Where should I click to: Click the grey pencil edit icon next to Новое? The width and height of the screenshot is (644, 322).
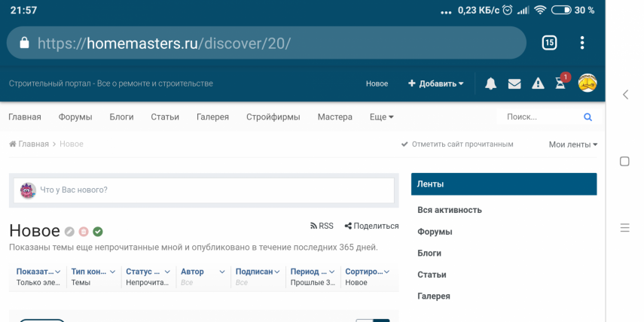tap(69, 232)
